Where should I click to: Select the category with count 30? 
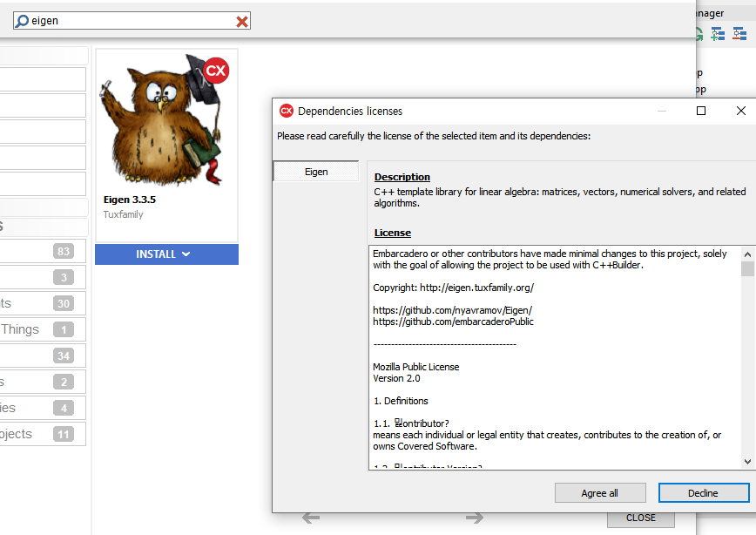(43, 303)
